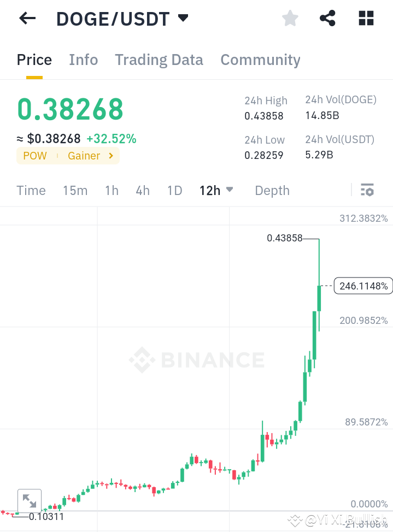Viewport: 393px width, 532px height.
Task: View the Community tab
Action: point(260,60)
